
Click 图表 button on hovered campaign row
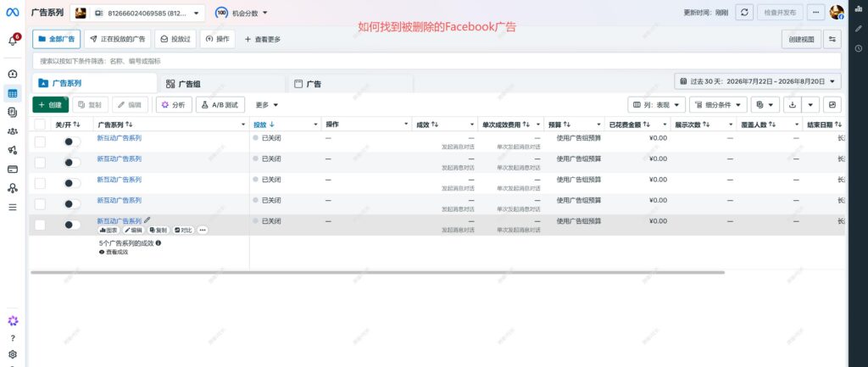(x=108, y=230)
